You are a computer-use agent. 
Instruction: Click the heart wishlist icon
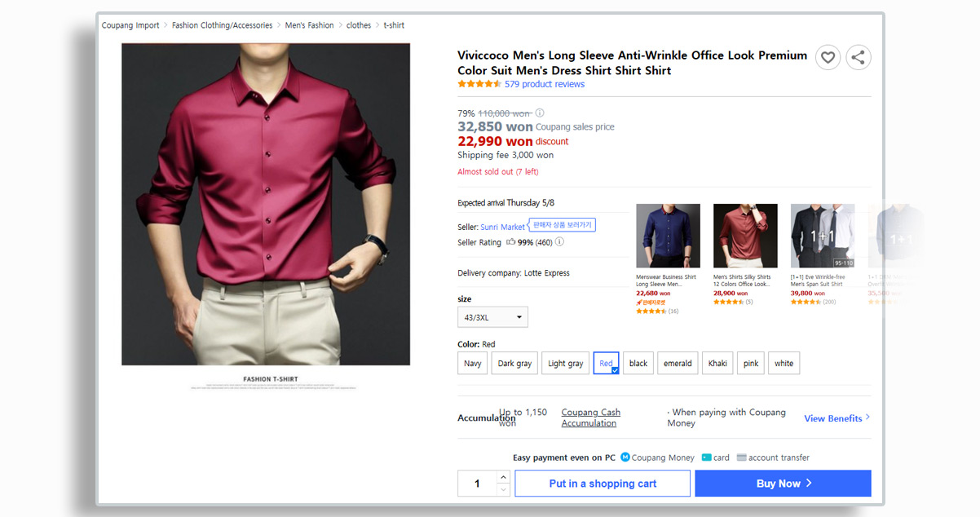tap(828, 57)
